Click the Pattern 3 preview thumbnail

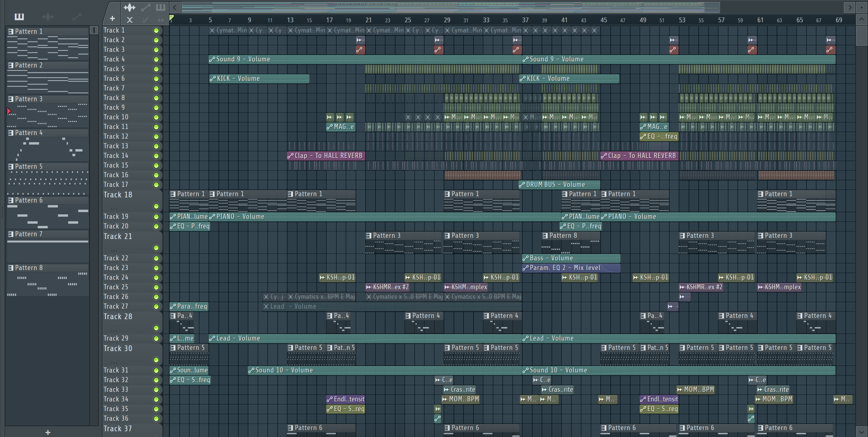point(48,115)
